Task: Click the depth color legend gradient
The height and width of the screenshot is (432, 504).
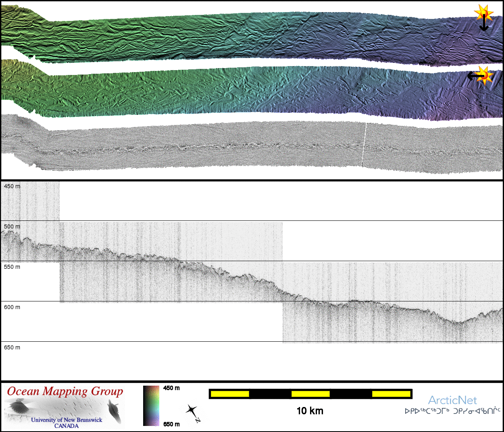Action: (151, 406)
